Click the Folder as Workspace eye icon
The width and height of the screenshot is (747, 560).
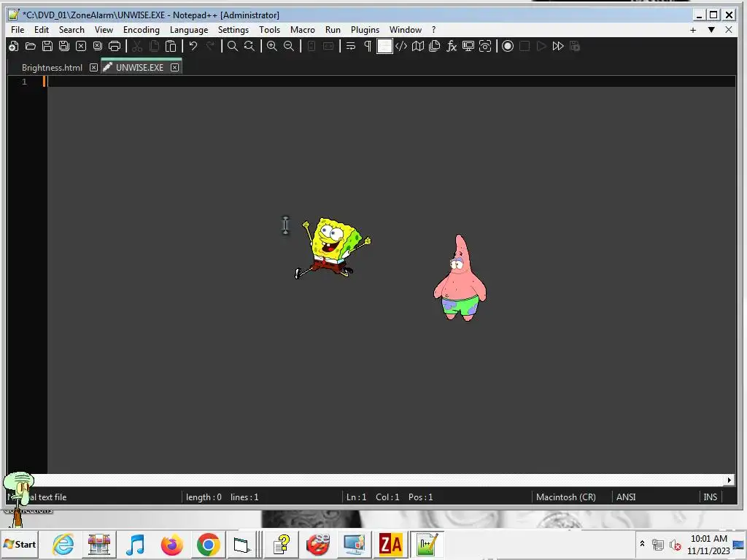click(x=485, y=46)
